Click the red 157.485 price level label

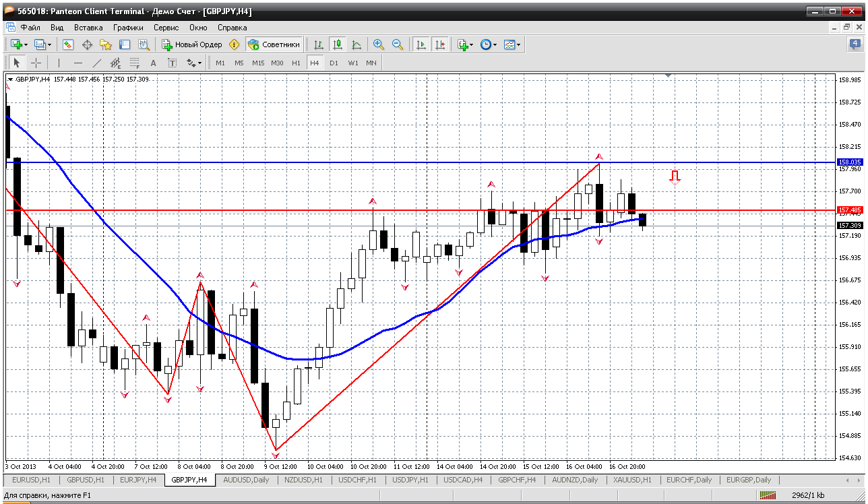(x=849, y=210)
